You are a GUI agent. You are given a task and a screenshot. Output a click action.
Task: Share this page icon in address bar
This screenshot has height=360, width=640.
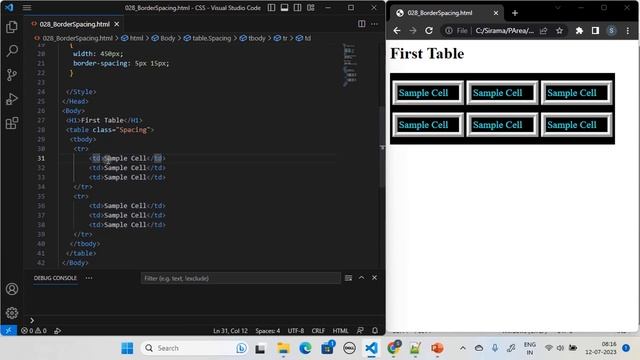[x=543, y=31]
